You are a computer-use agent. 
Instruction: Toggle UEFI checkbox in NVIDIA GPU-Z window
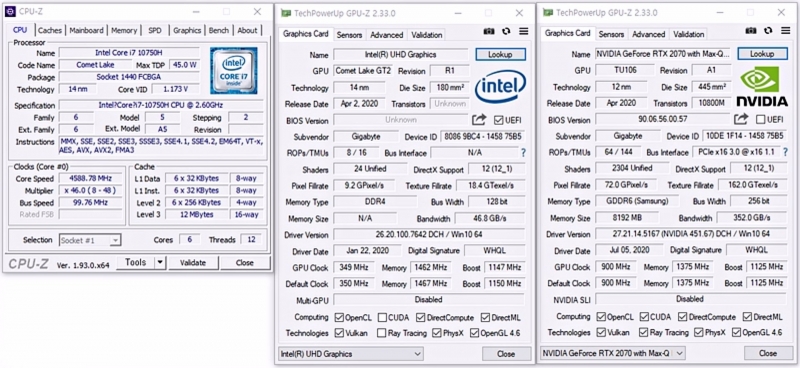pyautogui.click(x=761, y=119)
